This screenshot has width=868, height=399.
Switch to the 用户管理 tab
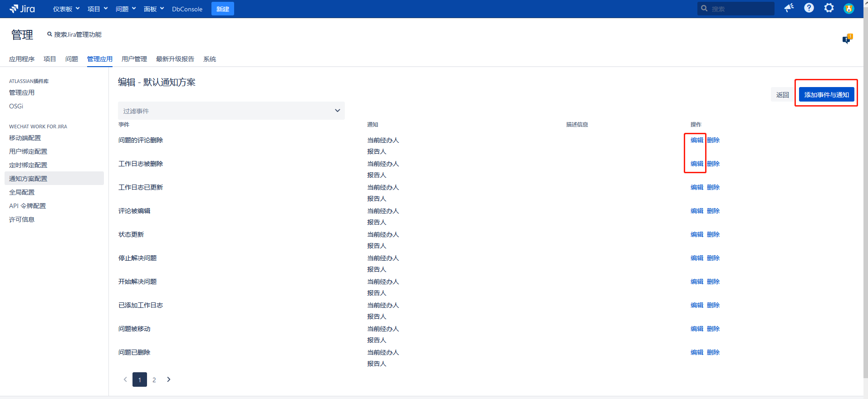click(134, 59)
